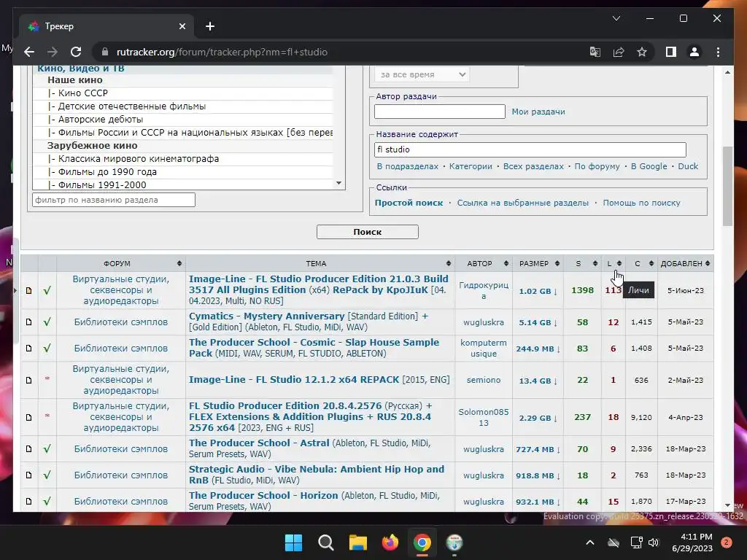Click the forum name filter field
The width and height of the screenshot is (747, 560).
(114, 200)
